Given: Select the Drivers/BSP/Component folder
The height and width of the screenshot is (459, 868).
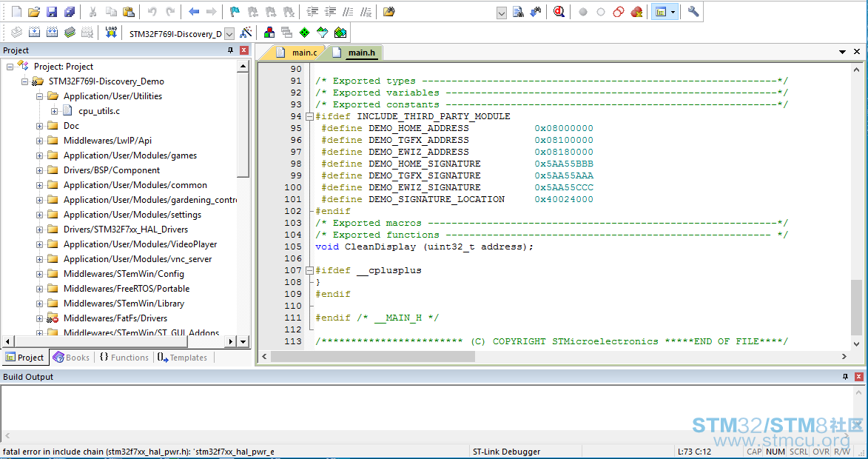Looking at the screenshot, I should click(111, 170).
